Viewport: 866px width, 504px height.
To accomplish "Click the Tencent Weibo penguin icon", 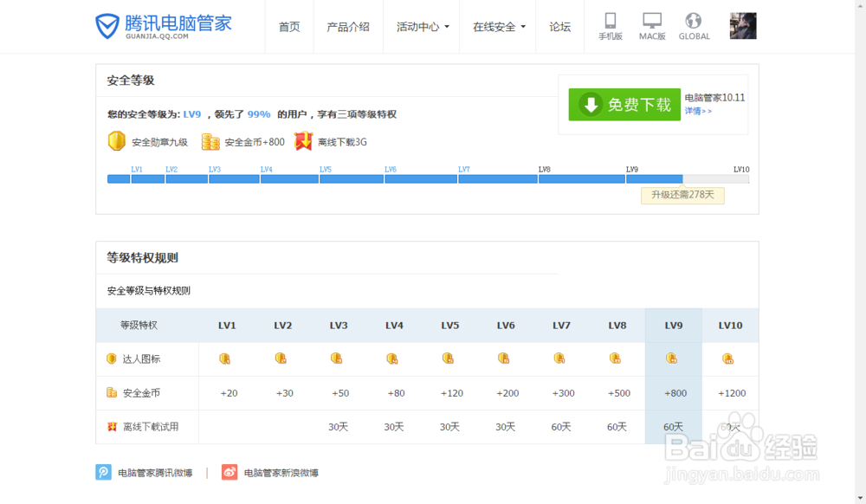I will pos(105,472).
